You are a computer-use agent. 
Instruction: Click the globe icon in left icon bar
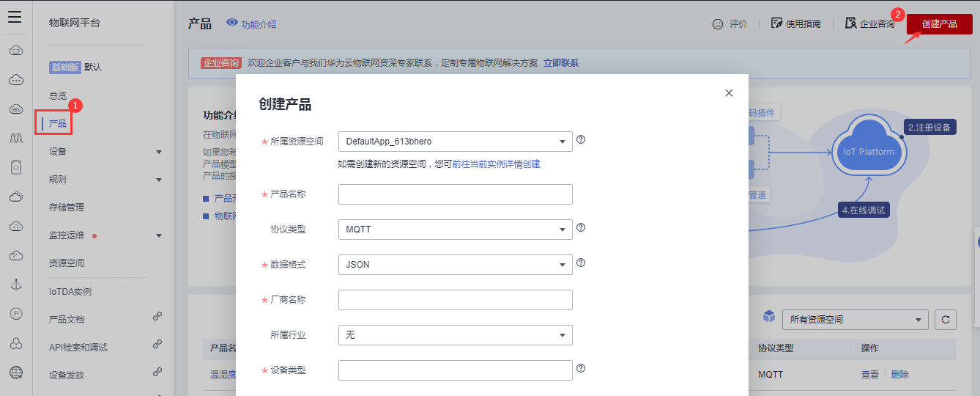tap(15, 372)
